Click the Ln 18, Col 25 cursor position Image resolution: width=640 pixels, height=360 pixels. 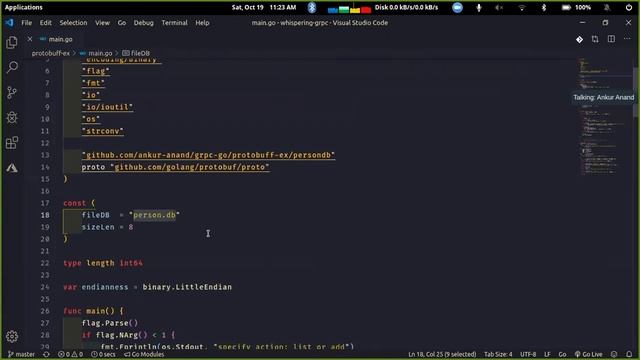[x=442, y=354]
